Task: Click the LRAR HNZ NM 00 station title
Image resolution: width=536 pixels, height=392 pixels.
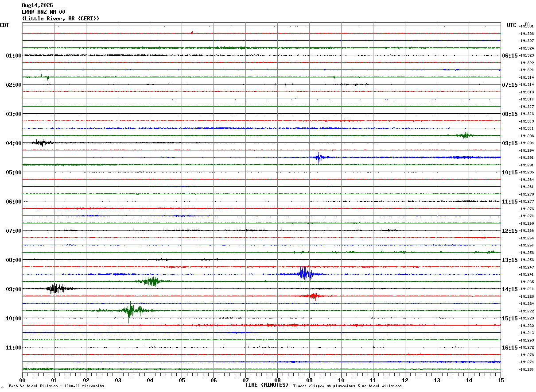Action: tap(43, 12)
